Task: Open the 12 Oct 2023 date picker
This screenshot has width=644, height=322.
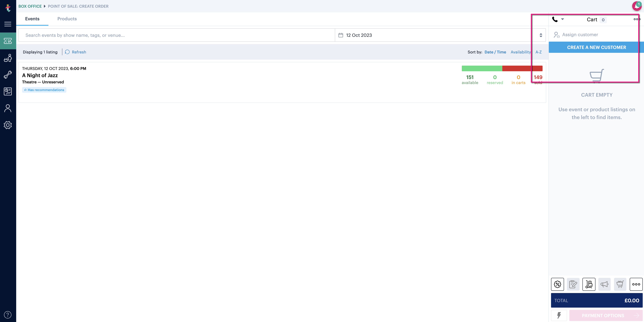Action: [x=440, y=35]
